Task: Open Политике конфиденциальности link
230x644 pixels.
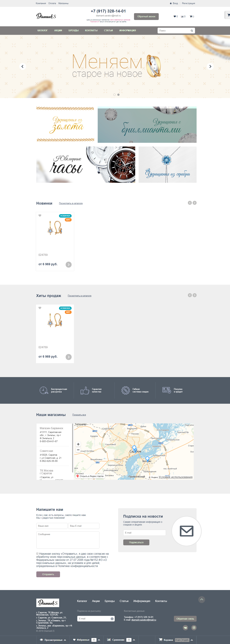Action: pyautogui.click(x=78, y=566)
